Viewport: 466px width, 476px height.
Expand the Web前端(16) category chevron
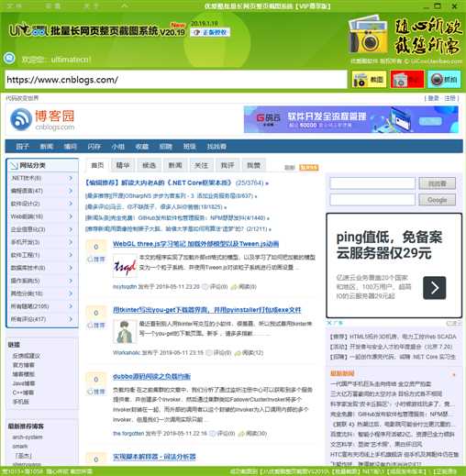pyautogui.click(x=71, y=216)
